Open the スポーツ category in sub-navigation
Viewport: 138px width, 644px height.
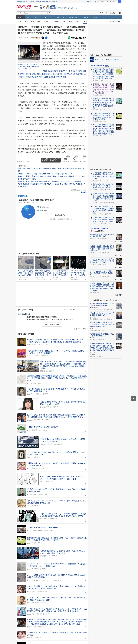click(56, 21)
